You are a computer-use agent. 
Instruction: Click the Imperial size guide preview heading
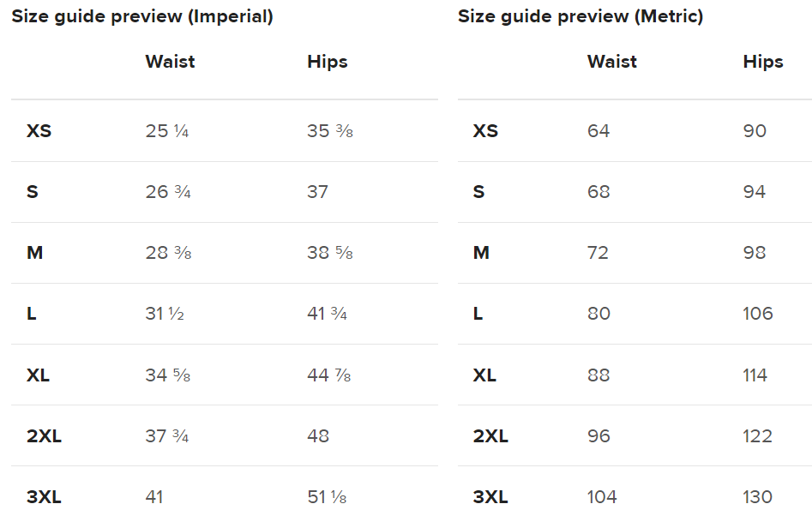[142, 16]
